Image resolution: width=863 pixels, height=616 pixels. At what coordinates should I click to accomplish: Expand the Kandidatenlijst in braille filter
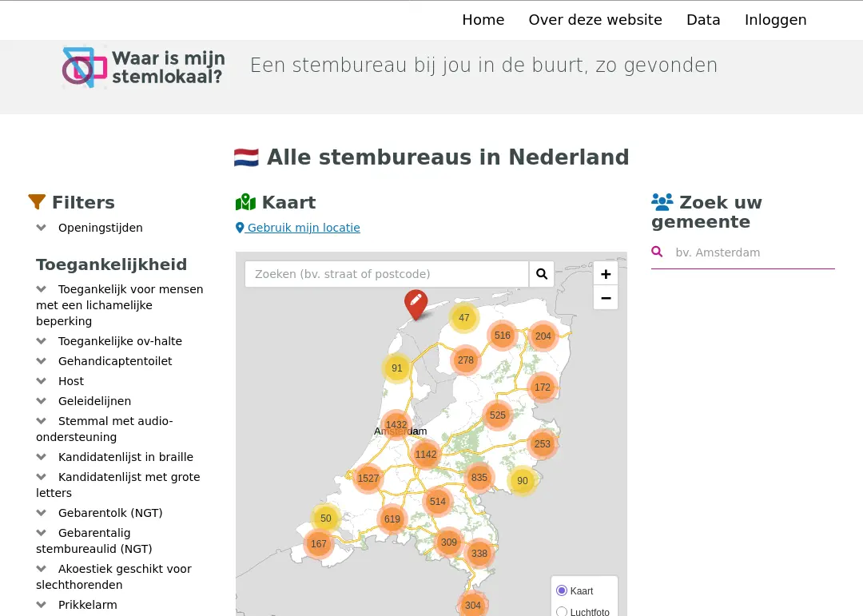tap(42, 457)
